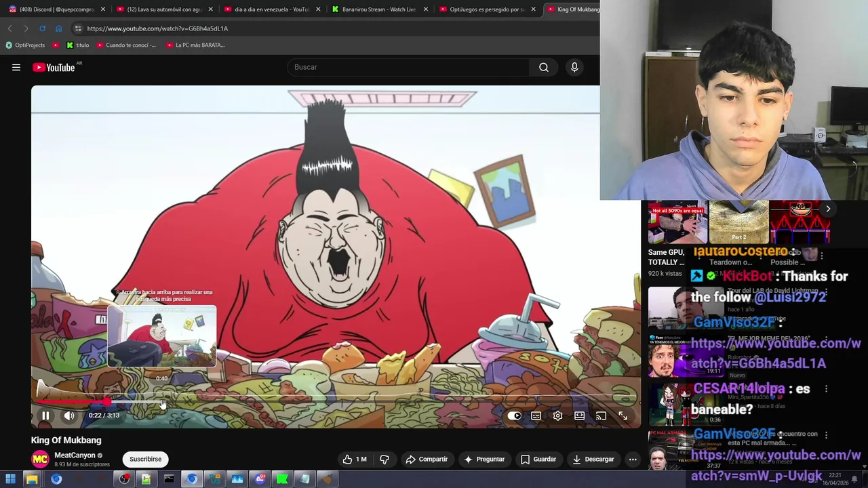
Task: Download the video with Descargar
Action: click(593, 459)
